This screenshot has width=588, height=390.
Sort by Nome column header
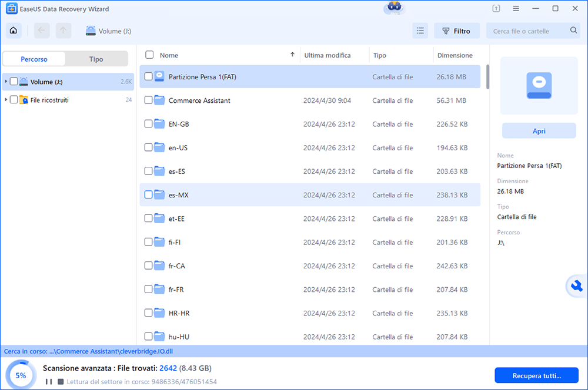pyautogui.click(x=169, y=55)
